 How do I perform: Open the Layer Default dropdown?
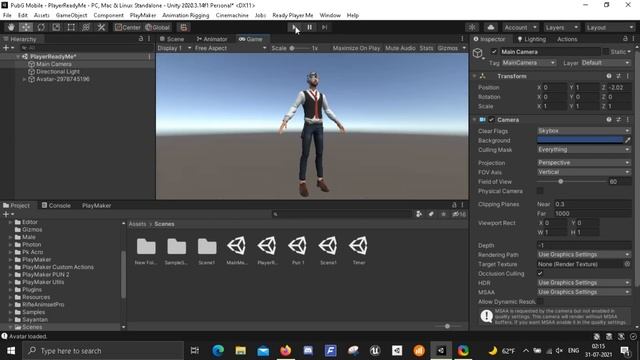tap(605, 63)
